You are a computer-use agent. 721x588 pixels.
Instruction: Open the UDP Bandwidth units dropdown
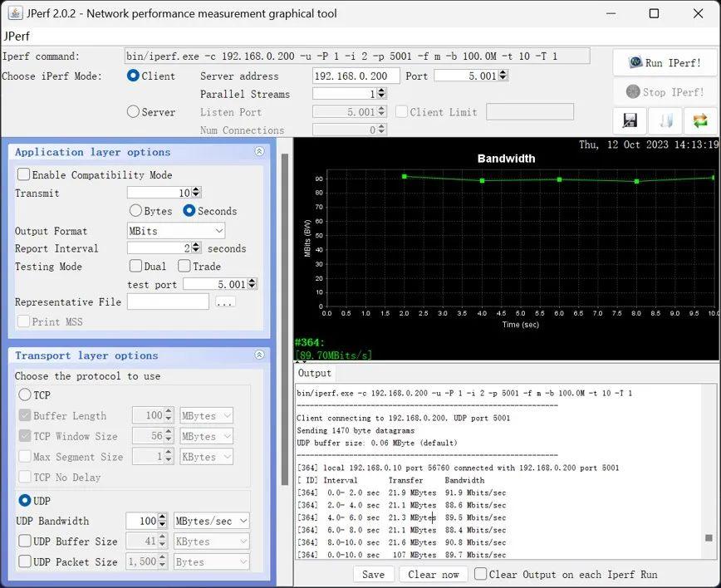(211, 521)
